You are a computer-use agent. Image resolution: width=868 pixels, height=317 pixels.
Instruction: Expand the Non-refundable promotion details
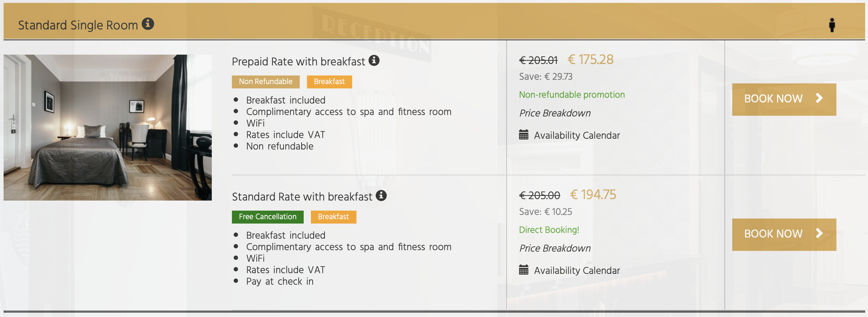click(571, 95)
